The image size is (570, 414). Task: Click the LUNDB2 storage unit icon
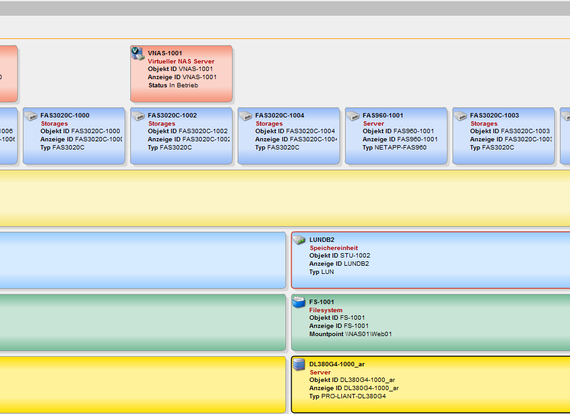pyautogui.click(x=299, y=240)
